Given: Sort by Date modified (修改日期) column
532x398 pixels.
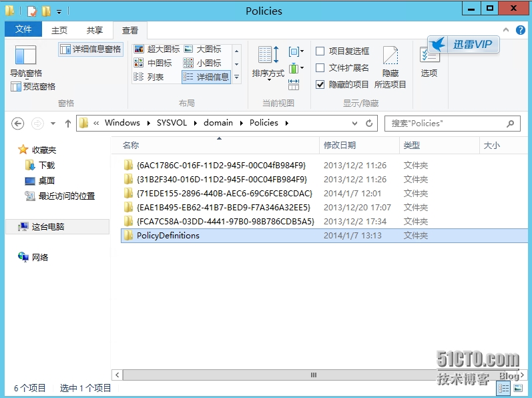Looking at the screenshot, I should [359, 145].
